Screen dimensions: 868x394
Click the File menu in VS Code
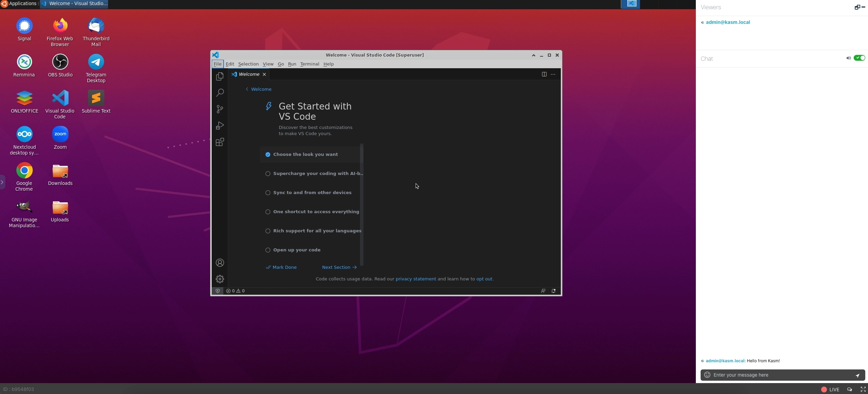218,64
